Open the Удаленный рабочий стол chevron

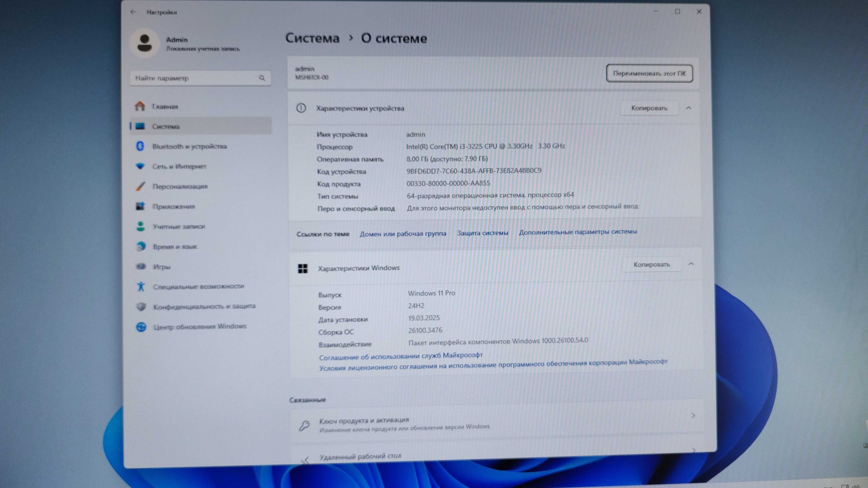click(694, 450)
